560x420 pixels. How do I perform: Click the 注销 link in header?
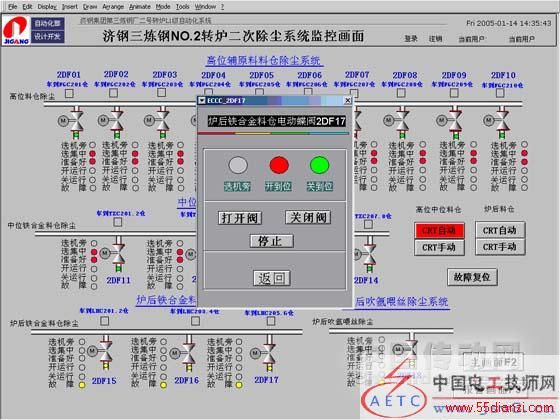point(435,39)
